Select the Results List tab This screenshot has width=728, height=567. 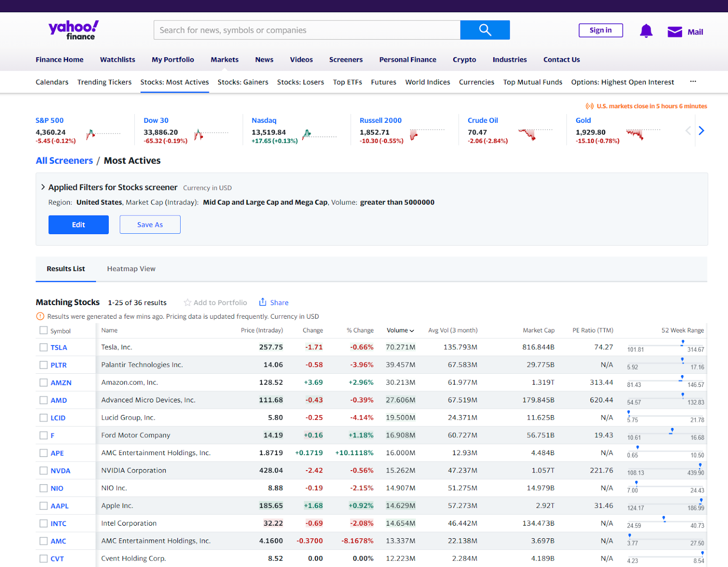pyautogui.click(x=66, y=269)
